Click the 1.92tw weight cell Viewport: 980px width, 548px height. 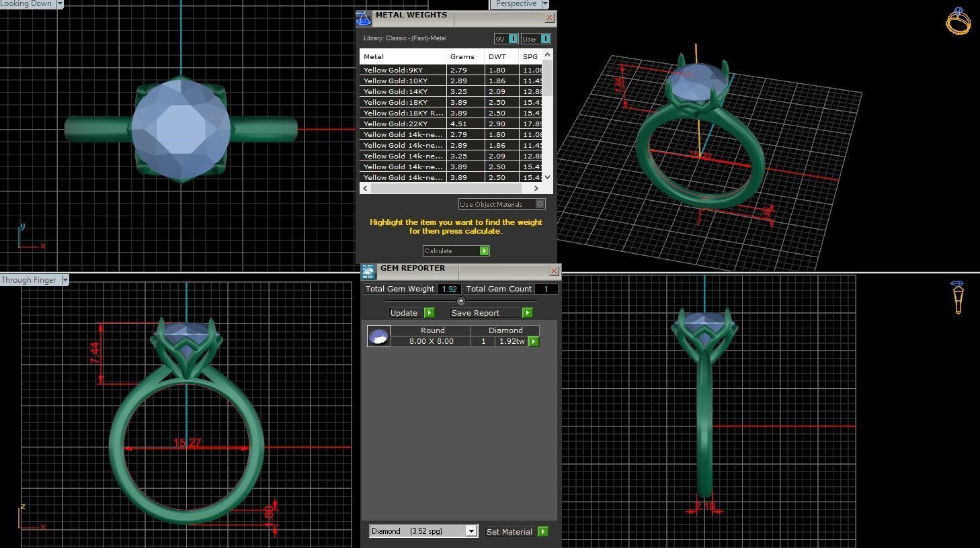512,341
